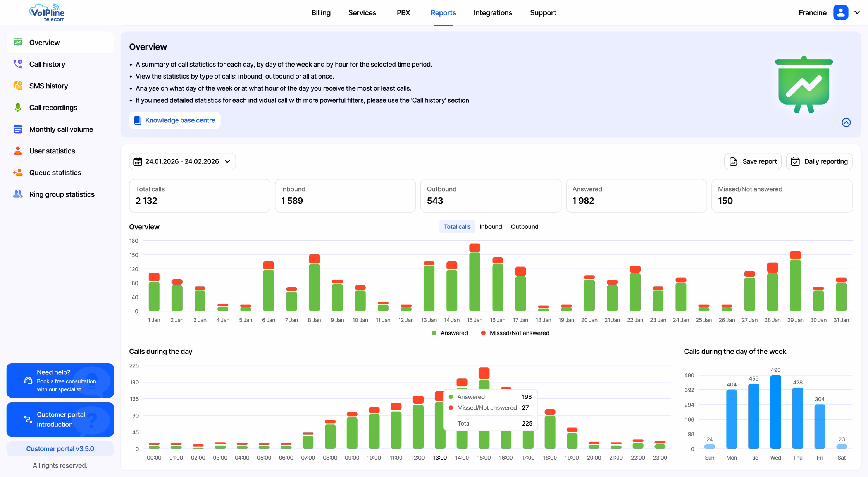Open the PBX menu
Screen dimensions: 868x477
click(x=403, y=13)
